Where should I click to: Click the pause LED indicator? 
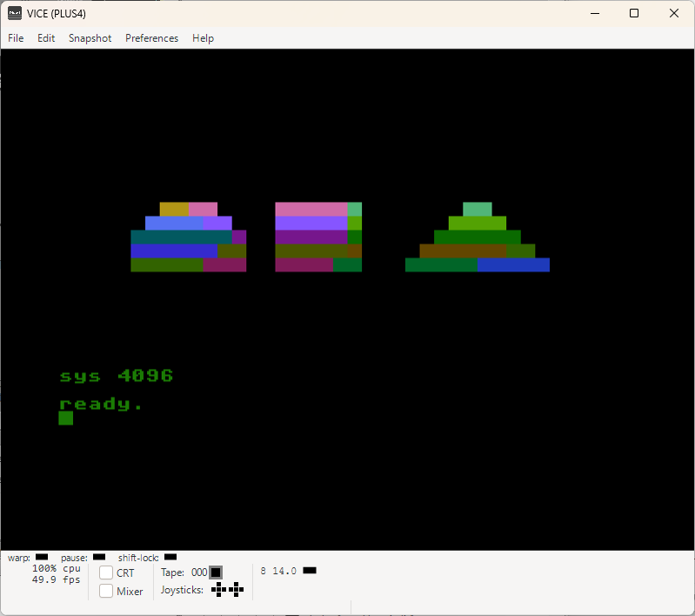pos(99,557)
